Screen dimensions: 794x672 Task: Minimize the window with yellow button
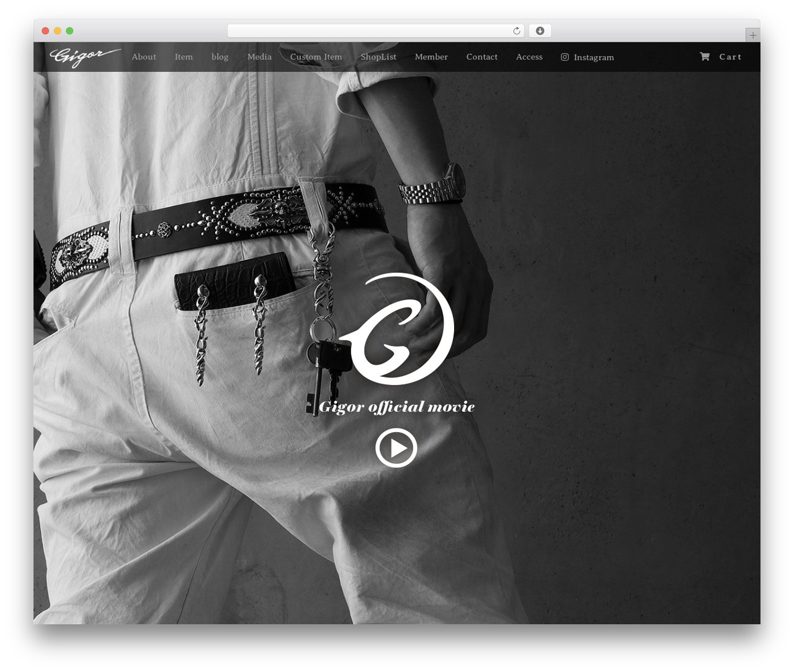[x=57, y=31]
